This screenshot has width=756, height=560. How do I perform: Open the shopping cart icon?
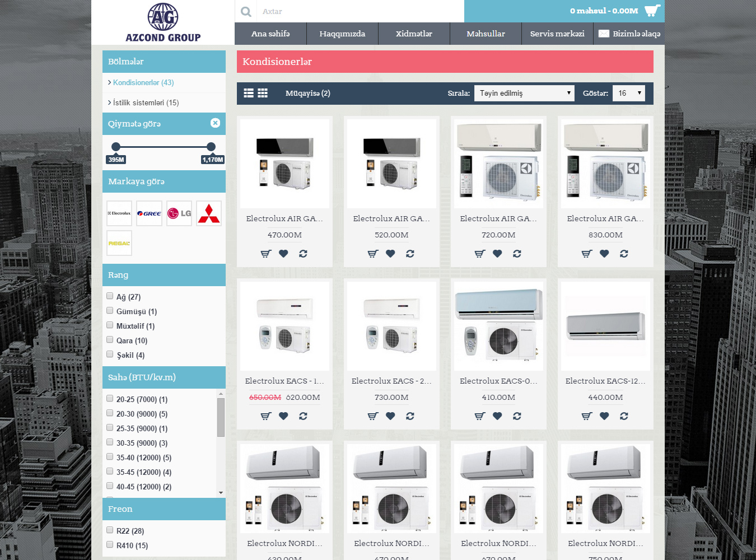[x=652, y=11]
